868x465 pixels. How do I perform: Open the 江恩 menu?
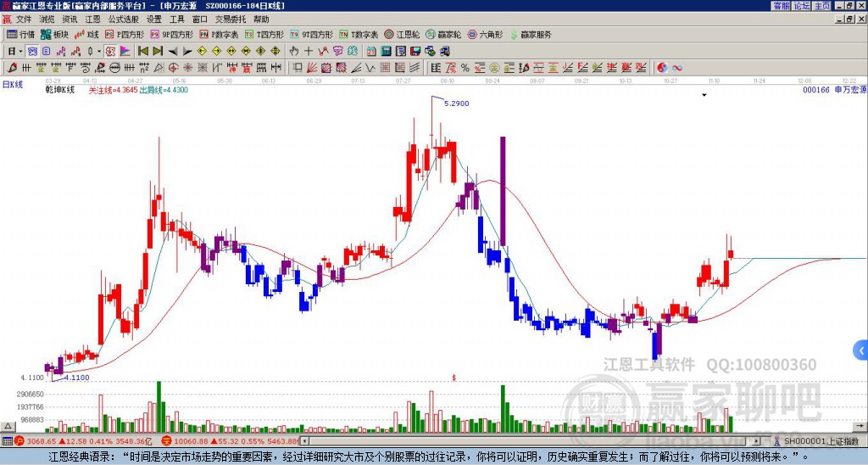click(92, 20)
